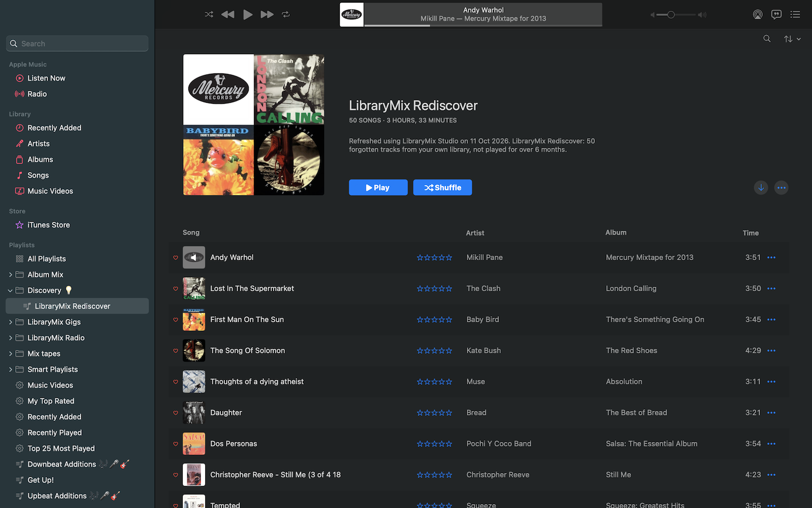Show lyrics panel icon
812x508 pixels.
[776, 15]
